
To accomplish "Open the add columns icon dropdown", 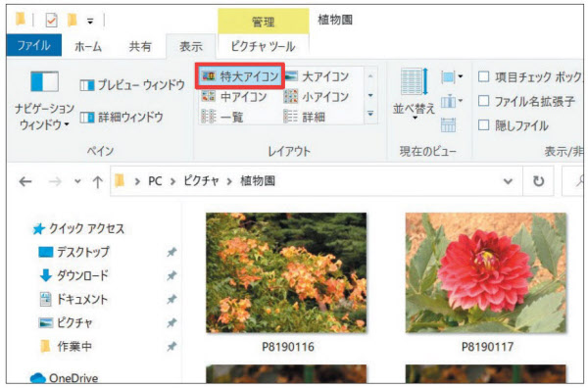I will click(x=452, y=101).
